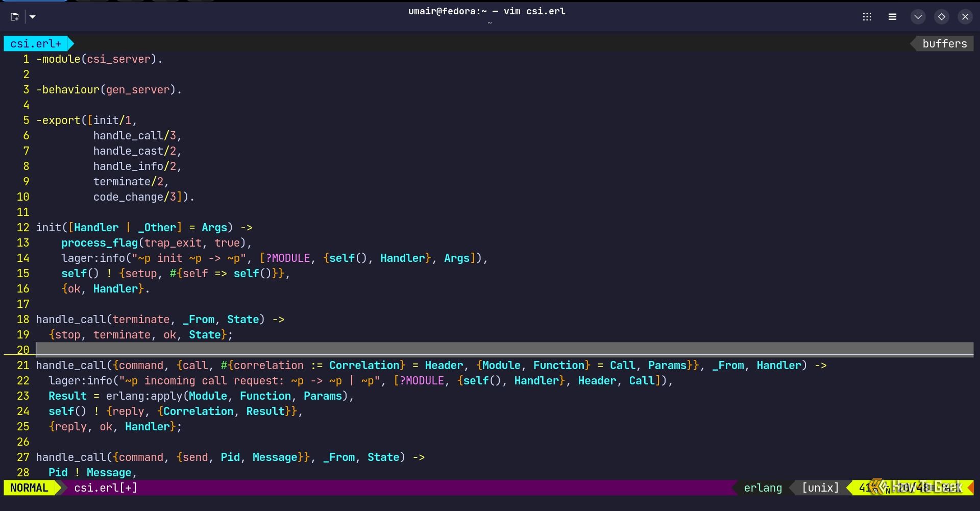The image size is (980, 511).
Task: Click the erlang filetype in status line
Action: pyautogui.click(x=763, y=488)
